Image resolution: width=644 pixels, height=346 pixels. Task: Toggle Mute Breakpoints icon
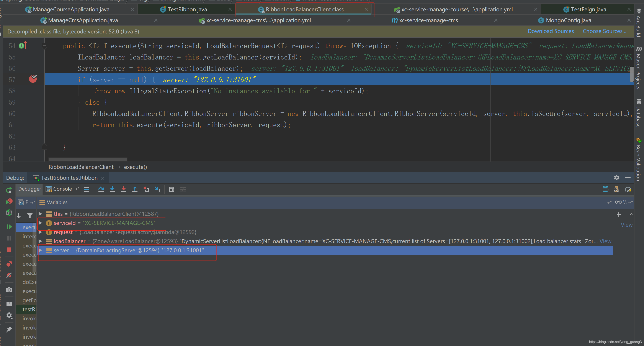tap(9, 275)
